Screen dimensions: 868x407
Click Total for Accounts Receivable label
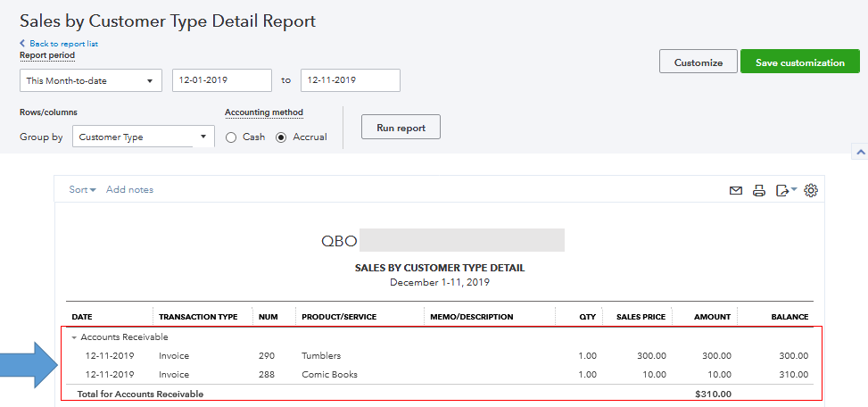click(x=141, y=395)
